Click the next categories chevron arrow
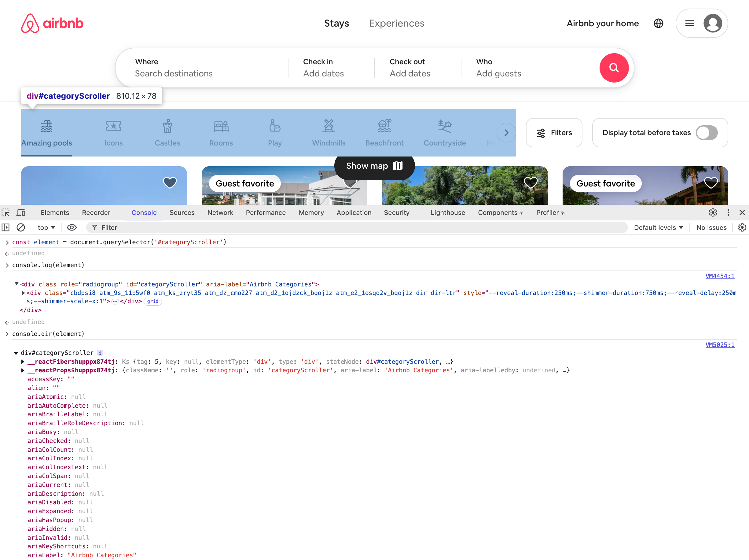The width and height of the screenshot is (749, 560). click(x=506, y=132)
